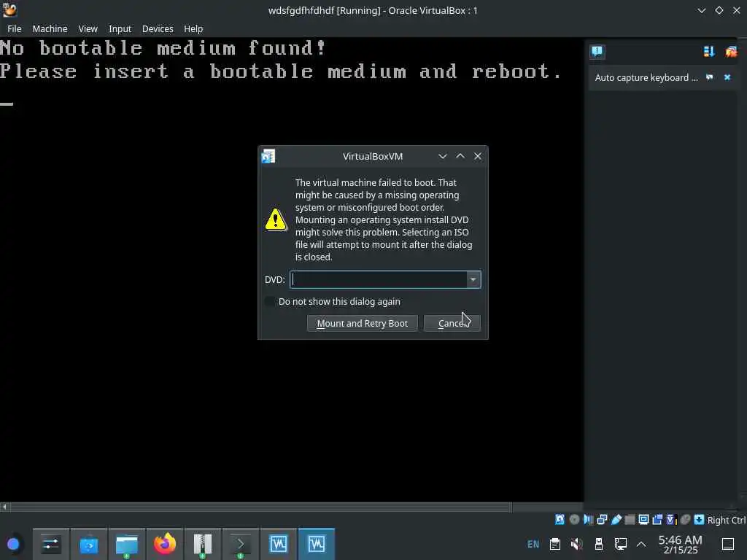
Task: Click the Right Ctrl host key label
Action: click(726, 520)
